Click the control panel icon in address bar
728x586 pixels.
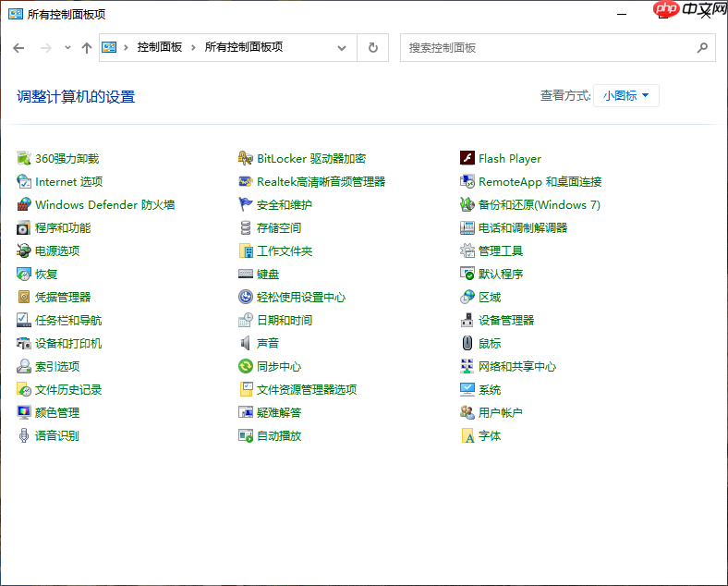click(x=109, y=47)
